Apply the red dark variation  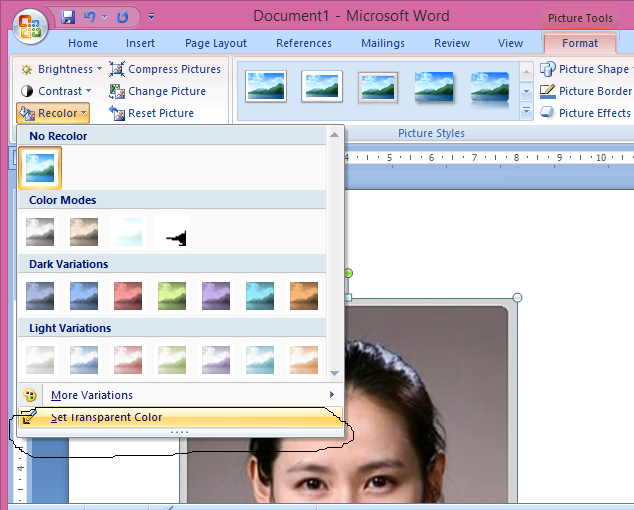(x=128, y=296)
